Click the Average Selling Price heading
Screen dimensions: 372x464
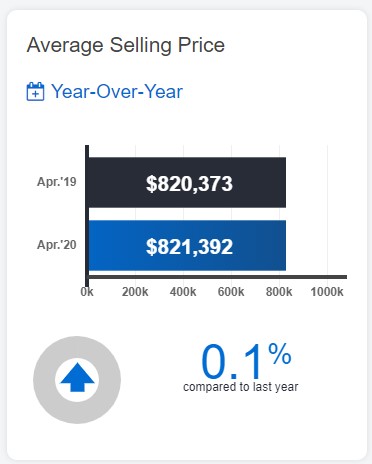click(126, 45)
